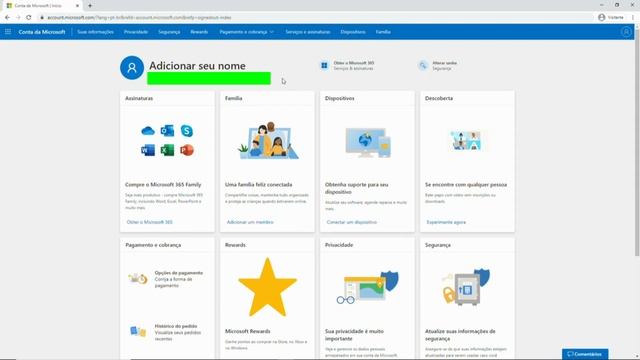This screenshot has height=360, width=640.
Task: Click the profile avatar icon in header
Action: coord(626,32)
